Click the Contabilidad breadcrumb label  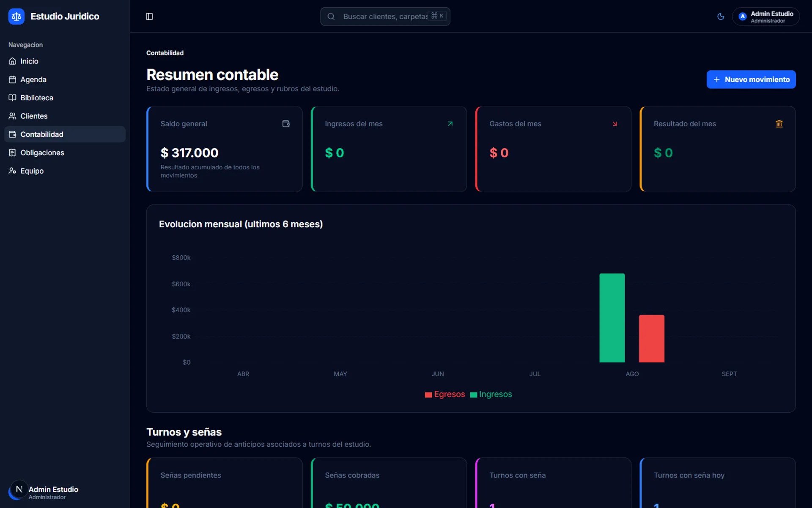coord(165,53)
